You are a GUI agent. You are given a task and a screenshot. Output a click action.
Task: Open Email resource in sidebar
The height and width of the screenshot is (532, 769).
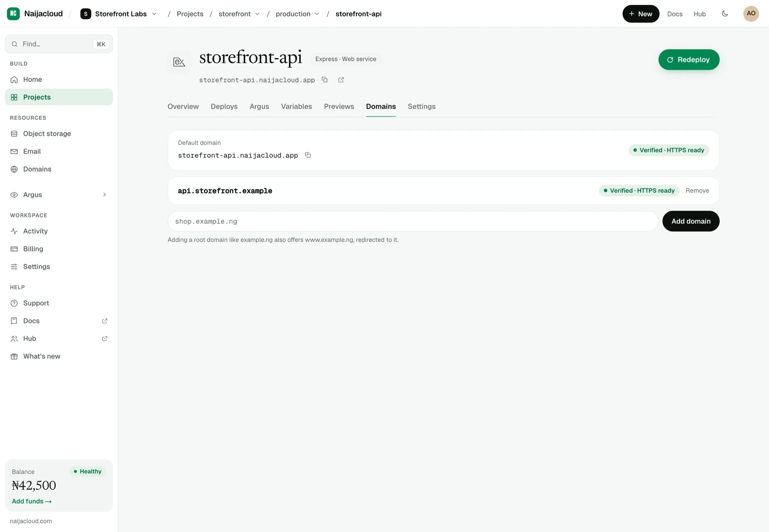click(x=59, y=151)
